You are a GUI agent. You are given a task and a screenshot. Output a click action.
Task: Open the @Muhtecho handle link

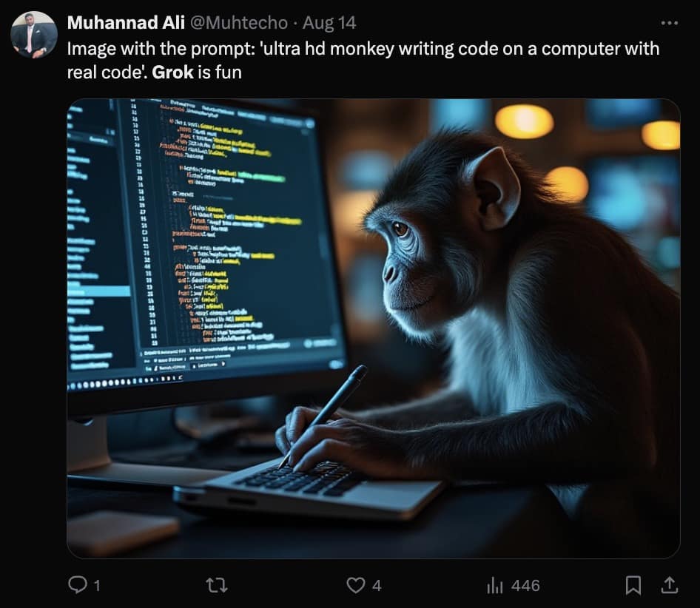pos(239,22)
